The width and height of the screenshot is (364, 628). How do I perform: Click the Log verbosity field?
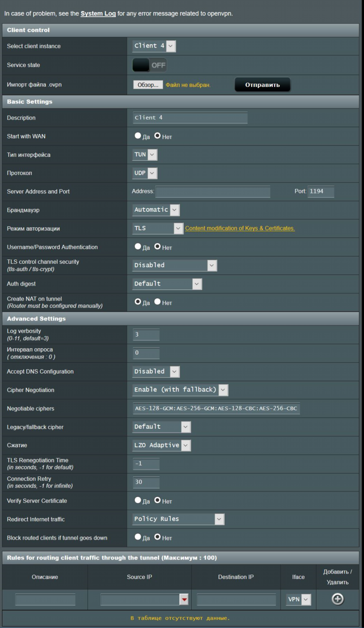(146, 335)
